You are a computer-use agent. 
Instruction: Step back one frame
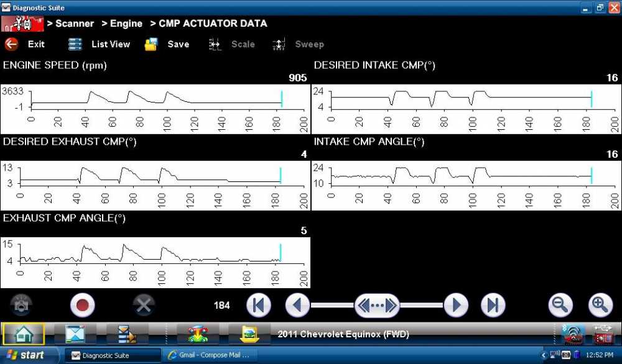[x=297, y=305]
